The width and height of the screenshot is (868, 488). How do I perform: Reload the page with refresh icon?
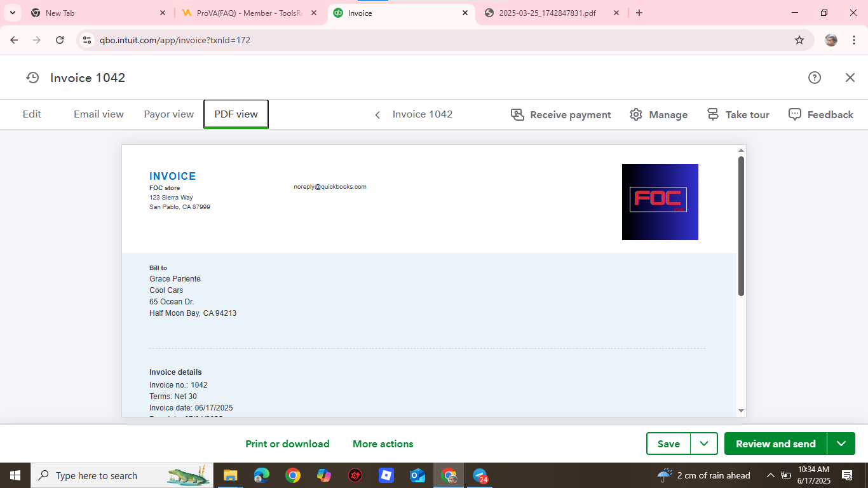(x=60, y=40)
